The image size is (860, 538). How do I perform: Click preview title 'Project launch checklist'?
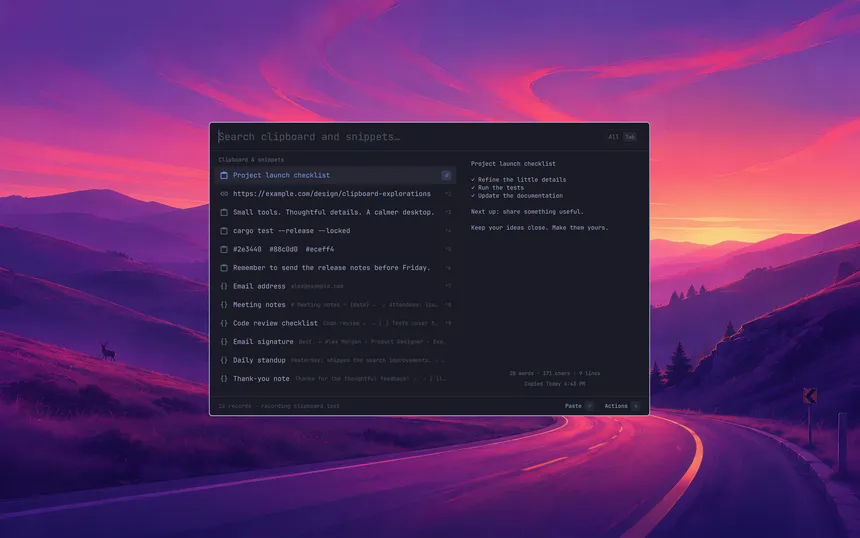pos(513,163)
